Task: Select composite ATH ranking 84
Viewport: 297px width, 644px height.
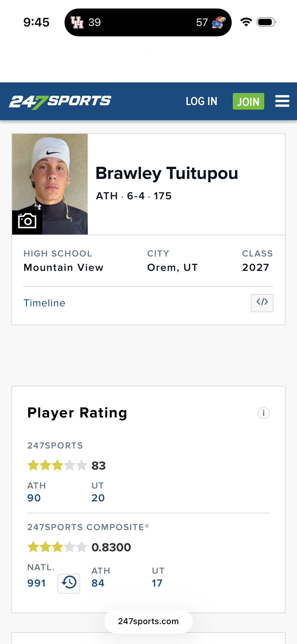Action: coord(98,583)
